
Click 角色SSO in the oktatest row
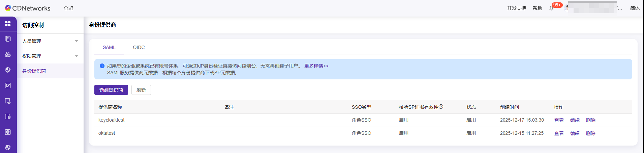pos(362,133)
